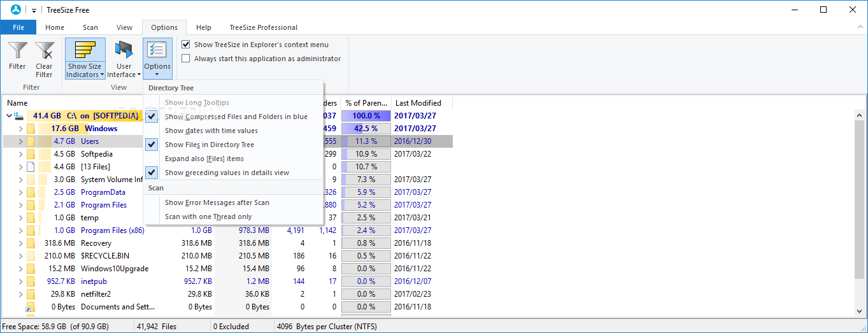Toggle Show TreeSize in Explorer's context menu

pos(186,45)
